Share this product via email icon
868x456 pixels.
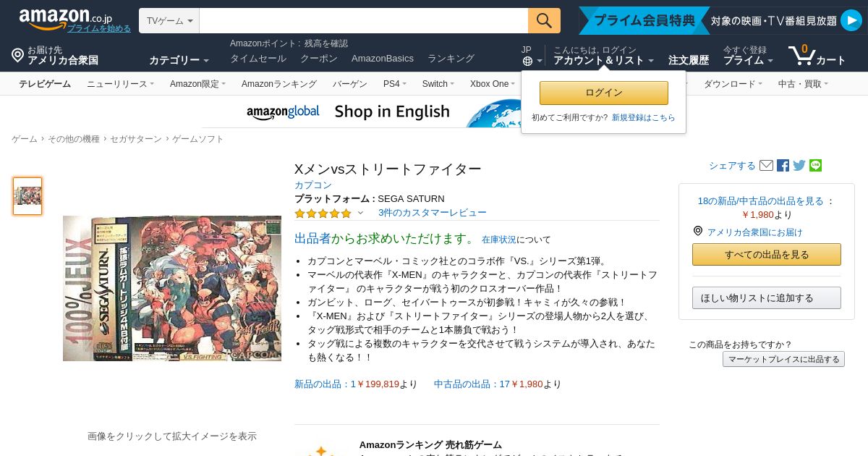coord(767,166)
